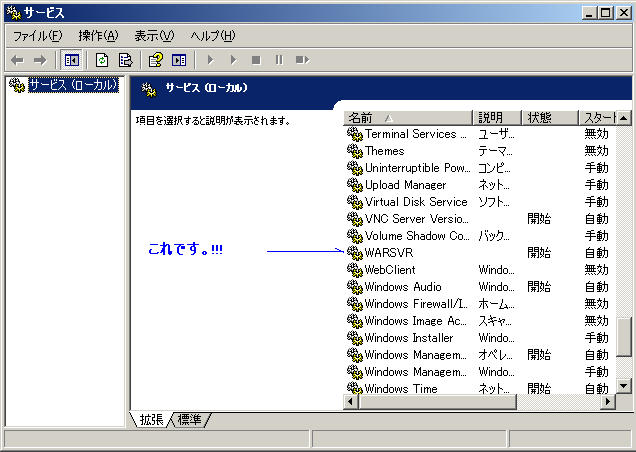Maximize the サービス window
Viewport: 636px width, 452px height.
pos(606,13)
